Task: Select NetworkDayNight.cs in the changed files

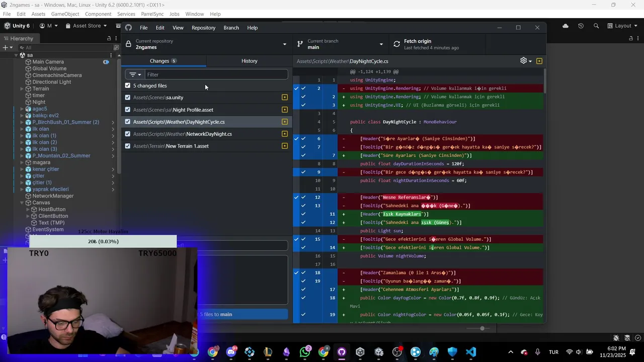Action: click(x=207, y=134)
